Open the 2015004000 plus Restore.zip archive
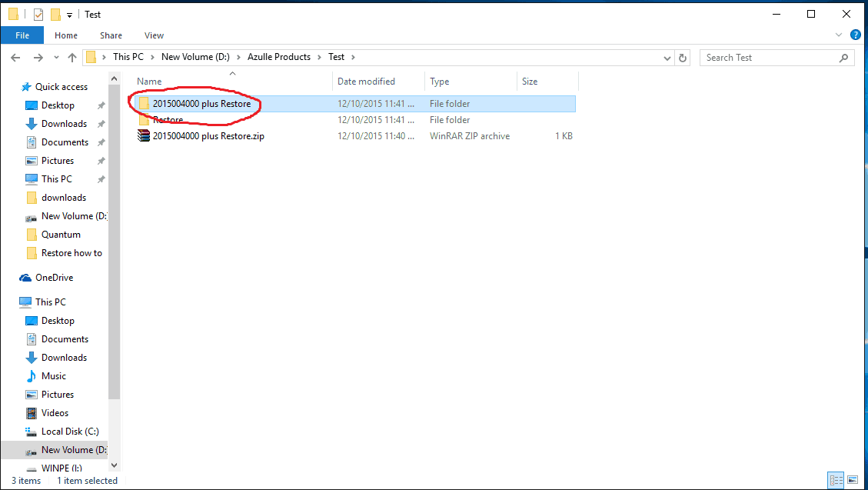Screen dimensions: 868x490 point(208,136)
